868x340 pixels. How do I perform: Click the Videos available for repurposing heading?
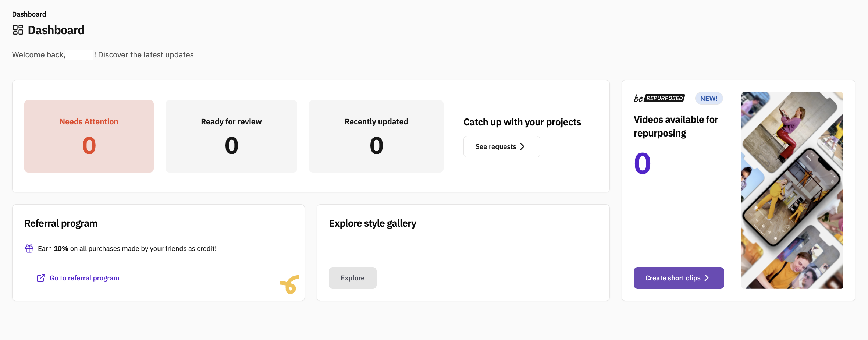coord(676,126)
